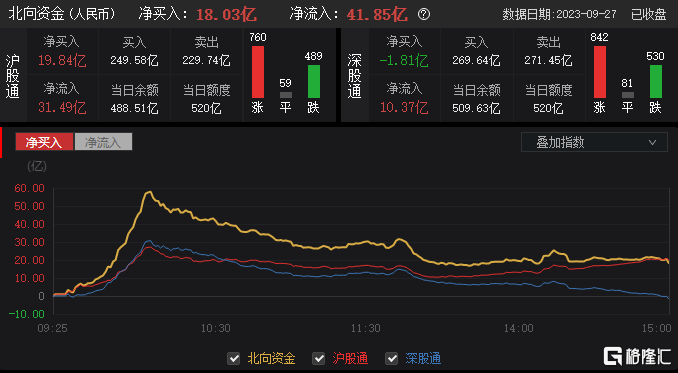
Task: Click the -10.00 y-axis label
Action: click(27, 314)
